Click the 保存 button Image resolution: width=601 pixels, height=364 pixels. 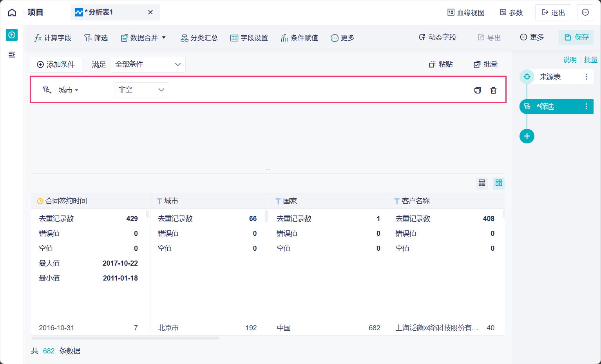pyautogui.click(x=576, y=38)
